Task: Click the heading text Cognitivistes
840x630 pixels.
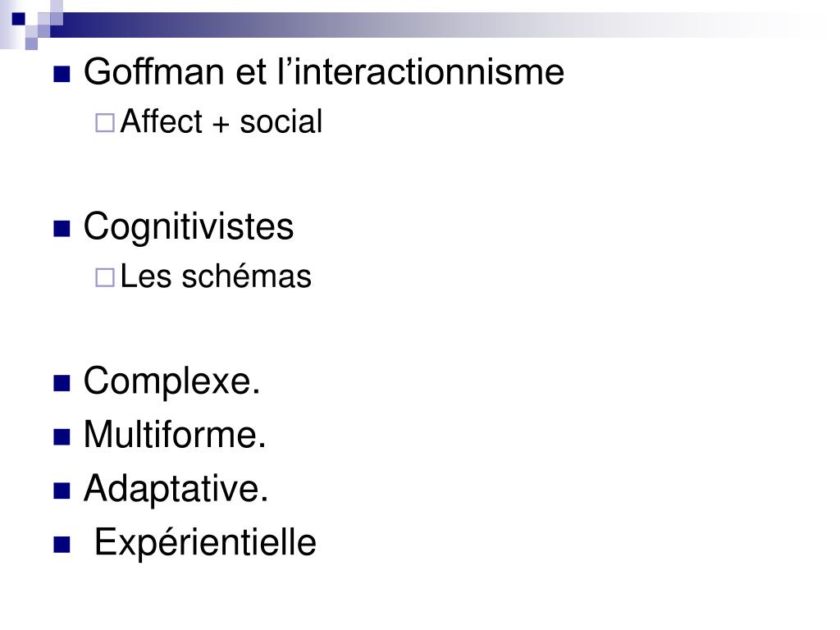Action: click(x=189, y=228)
